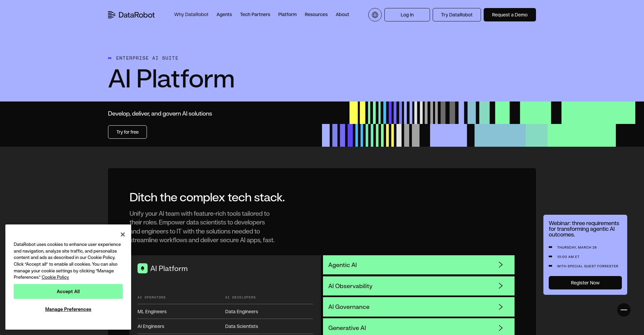Open the globe language selector
Viewport: 644px width, 335px height.
375,15
